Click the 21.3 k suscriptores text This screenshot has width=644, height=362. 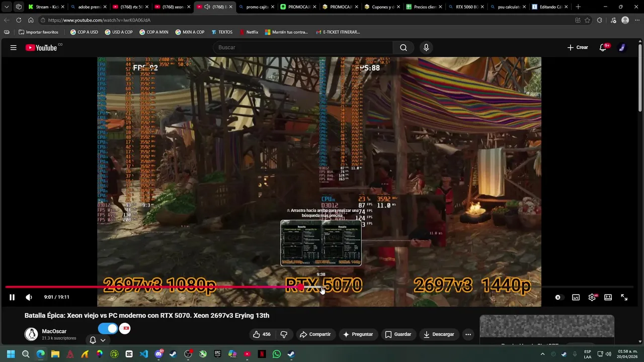pos(59,338)
